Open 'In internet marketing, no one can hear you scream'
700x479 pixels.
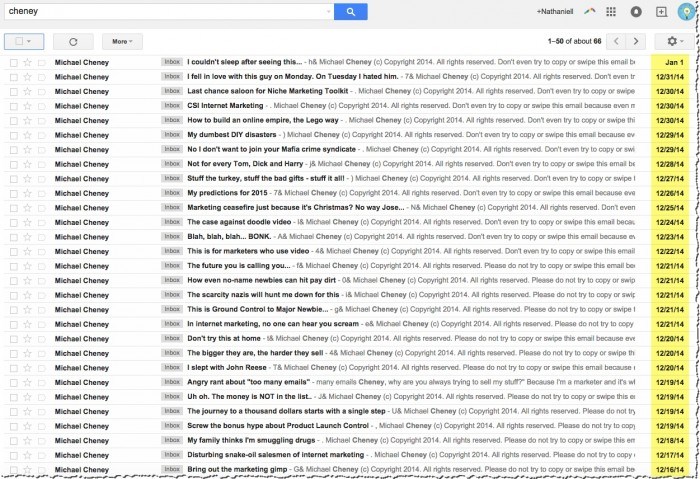tap(273, 324)
